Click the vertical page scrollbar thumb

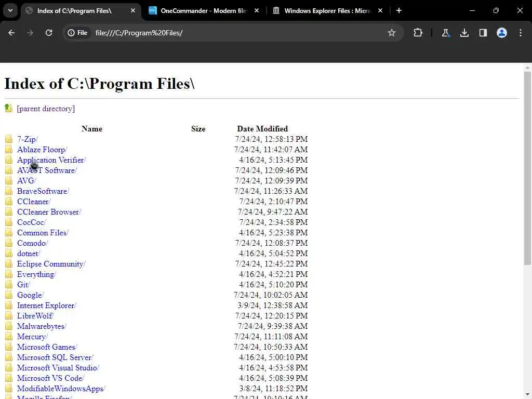pyautogui.click(x=528, y=168)
